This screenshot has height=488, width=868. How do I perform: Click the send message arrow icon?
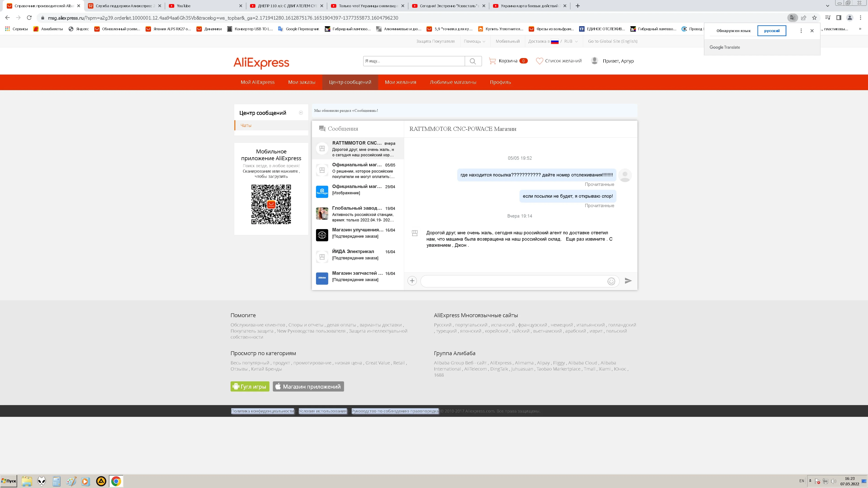point(628,281)
